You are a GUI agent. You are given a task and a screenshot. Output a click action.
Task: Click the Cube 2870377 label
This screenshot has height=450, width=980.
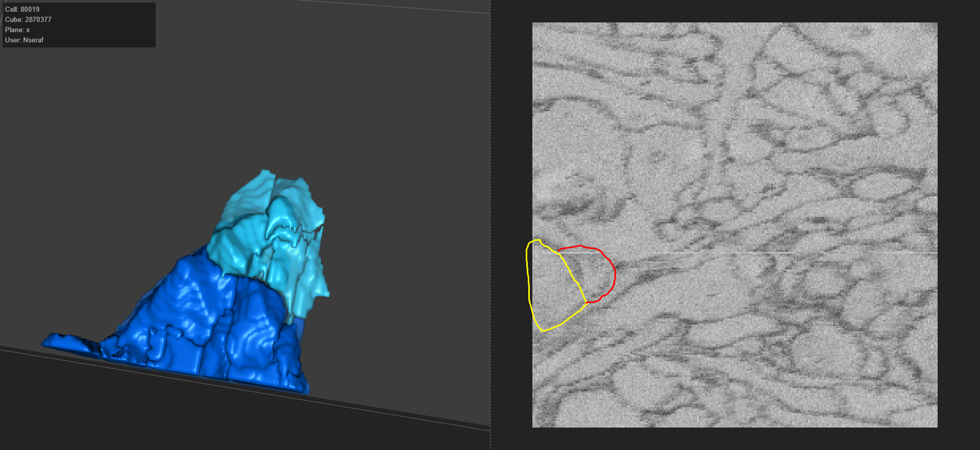tap(28, 19)
